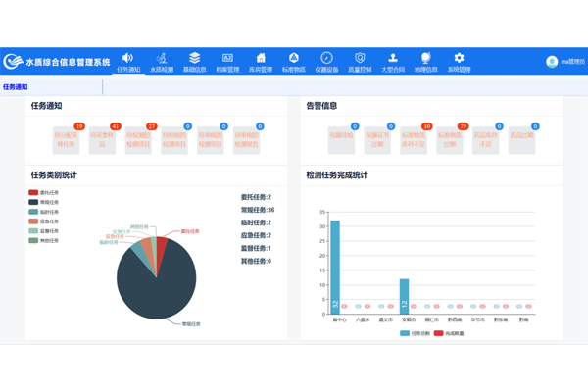Switch to the 任务通知 page tab

point(16,87)
